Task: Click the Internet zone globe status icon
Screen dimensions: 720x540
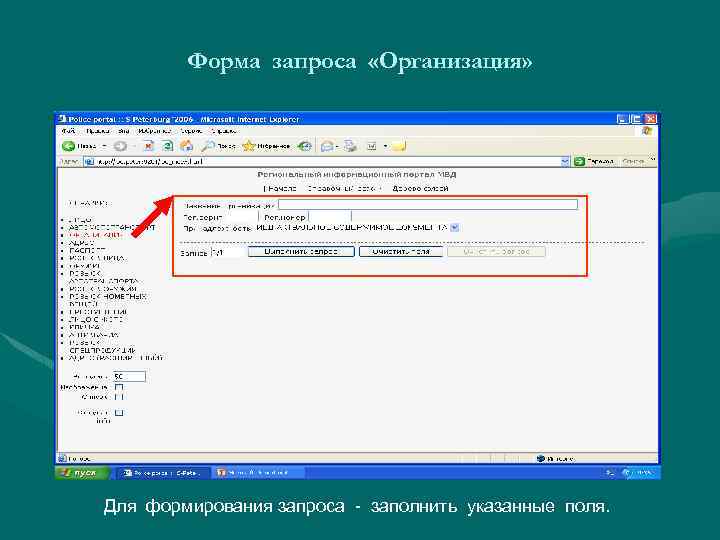Action: click(540, 459)
